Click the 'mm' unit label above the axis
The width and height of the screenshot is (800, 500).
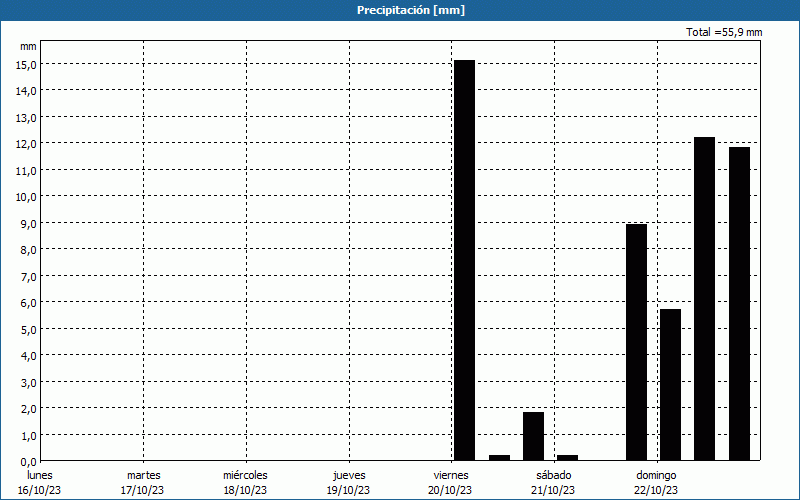point(28,46)
